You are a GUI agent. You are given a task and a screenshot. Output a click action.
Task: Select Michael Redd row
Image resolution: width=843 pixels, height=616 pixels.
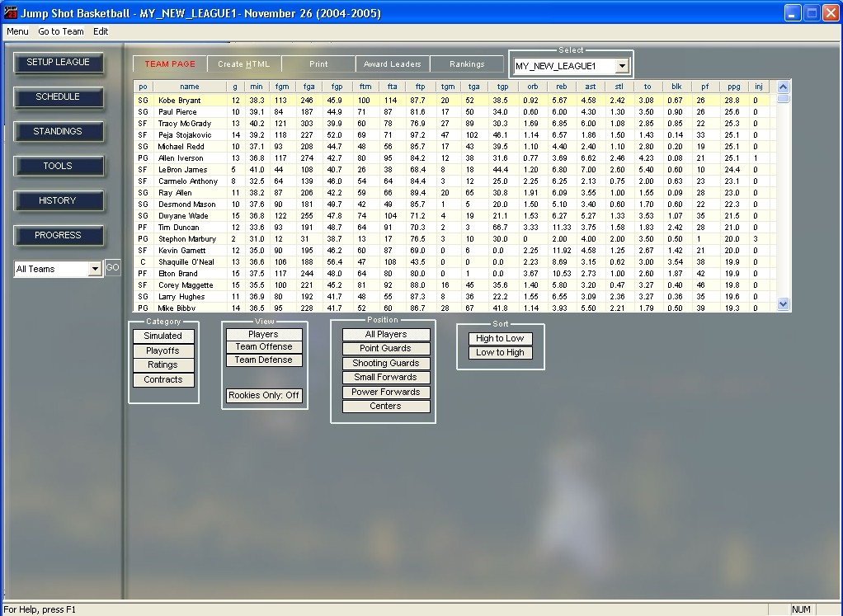(454, 147)
